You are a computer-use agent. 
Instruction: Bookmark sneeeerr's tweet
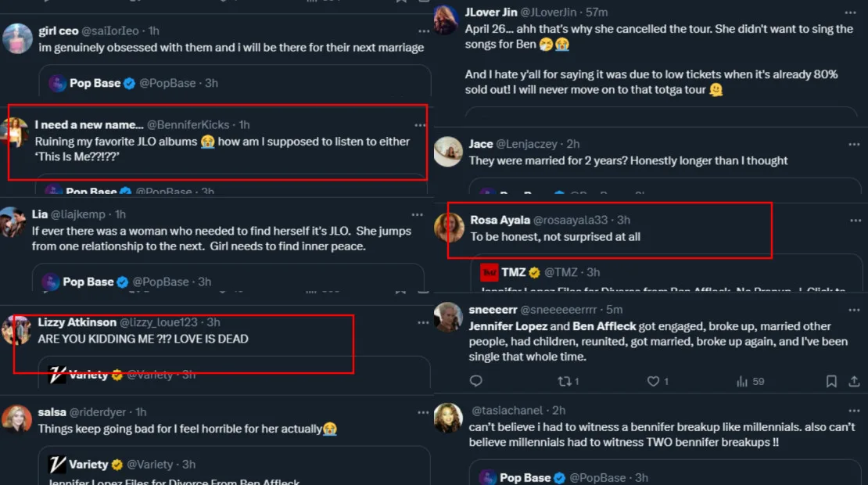831,382
